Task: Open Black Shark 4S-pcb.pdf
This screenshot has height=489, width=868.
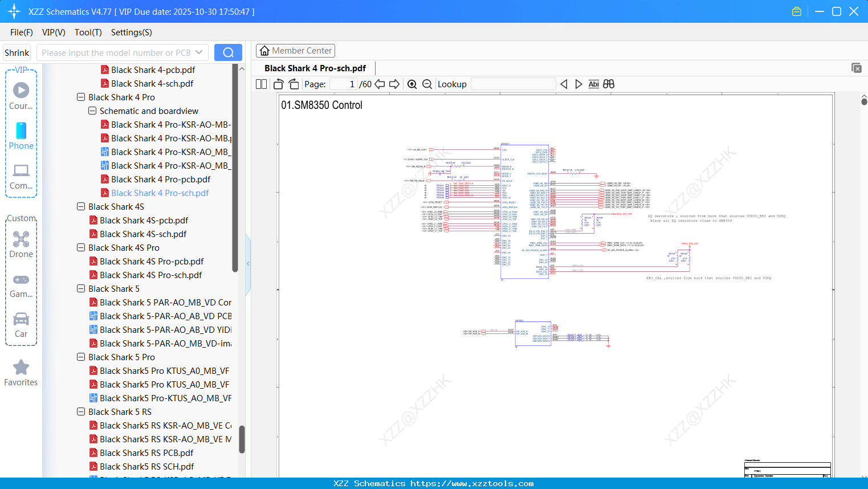Action: (x=144, y=221)
